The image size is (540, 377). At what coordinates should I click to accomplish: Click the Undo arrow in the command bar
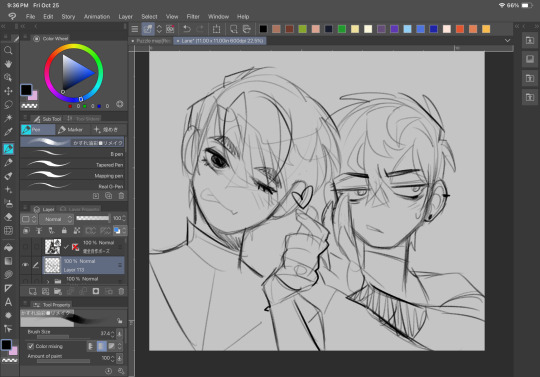pos(187,29)
